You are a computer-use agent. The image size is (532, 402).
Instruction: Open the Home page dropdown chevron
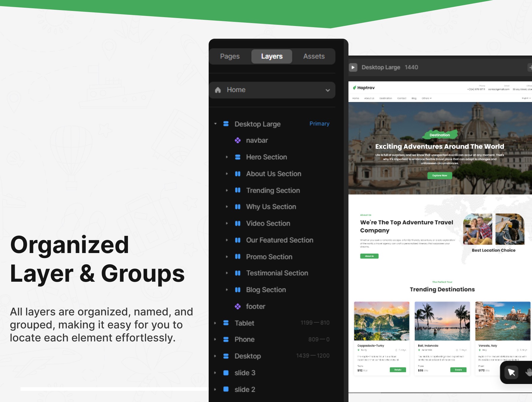click(327, 90)
